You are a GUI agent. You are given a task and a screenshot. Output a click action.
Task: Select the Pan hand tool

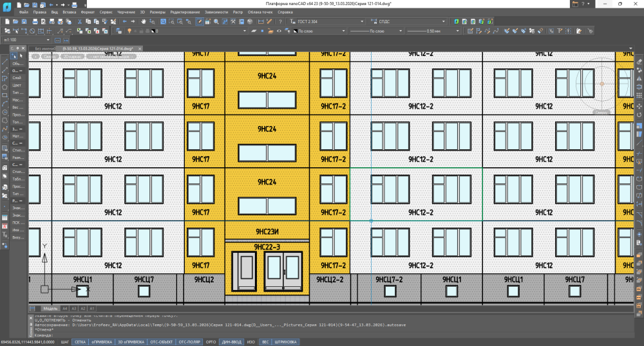click(144, 21)
